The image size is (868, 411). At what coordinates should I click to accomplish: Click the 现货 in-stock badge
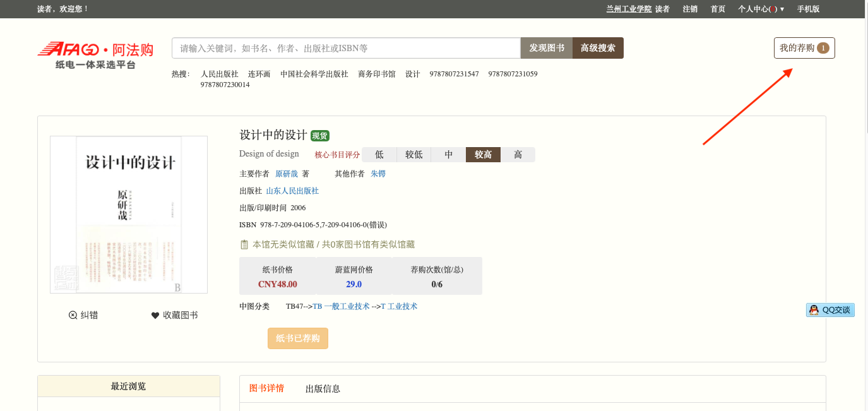tap(319, 136)
